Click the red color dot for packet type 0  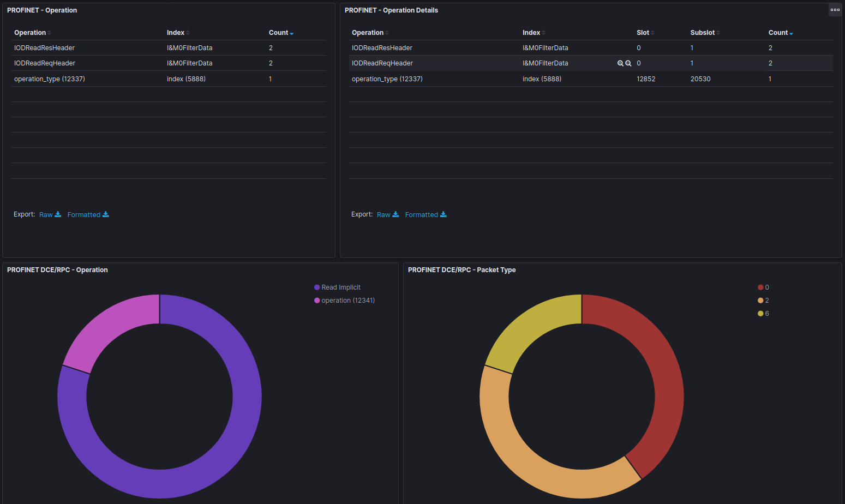click(x=760, y=287)
